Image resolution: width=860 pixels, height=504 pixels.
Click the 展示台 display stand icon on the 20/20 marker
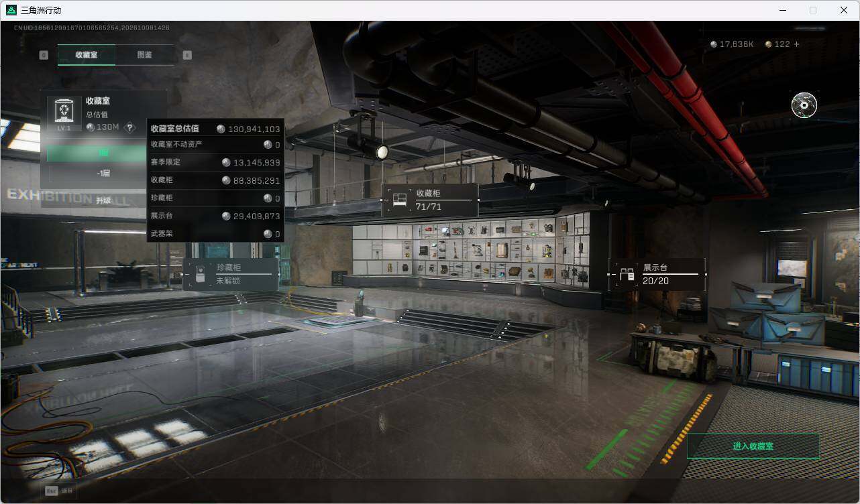627,274
